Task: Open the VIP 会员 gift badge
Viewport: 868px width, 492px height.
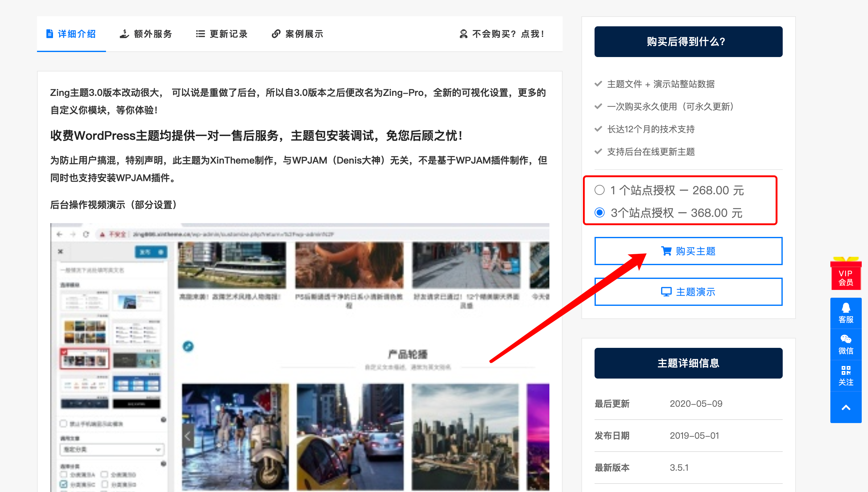Action: coord(846,273)
